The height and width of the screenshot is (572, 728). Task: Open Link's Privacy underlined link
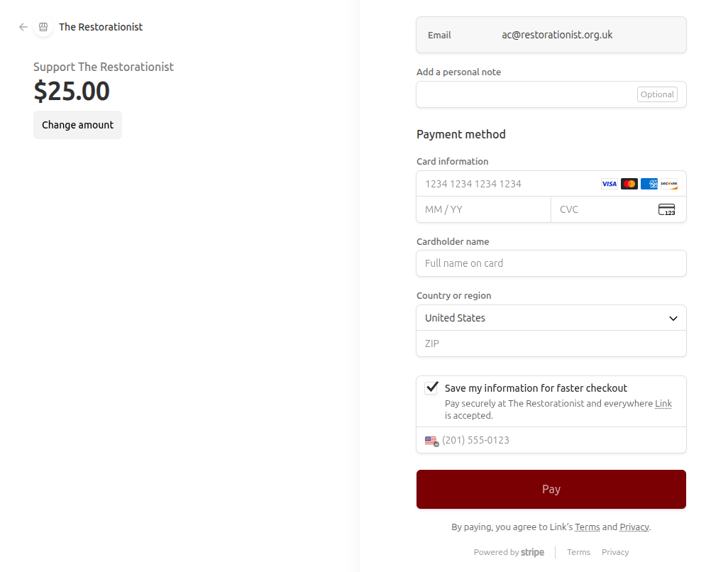click(634, 527)
